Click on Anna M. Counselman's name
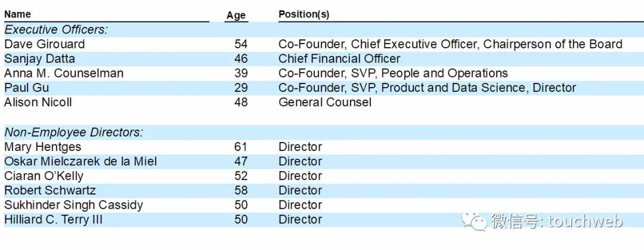 coord(64,73)
